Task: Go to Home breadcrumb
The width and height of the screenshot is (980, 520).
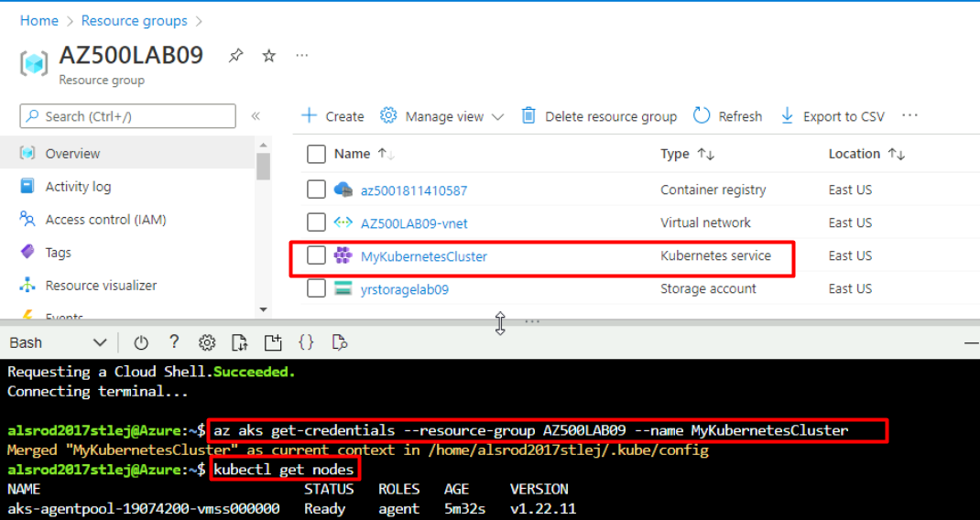Action: pos(38,21)
